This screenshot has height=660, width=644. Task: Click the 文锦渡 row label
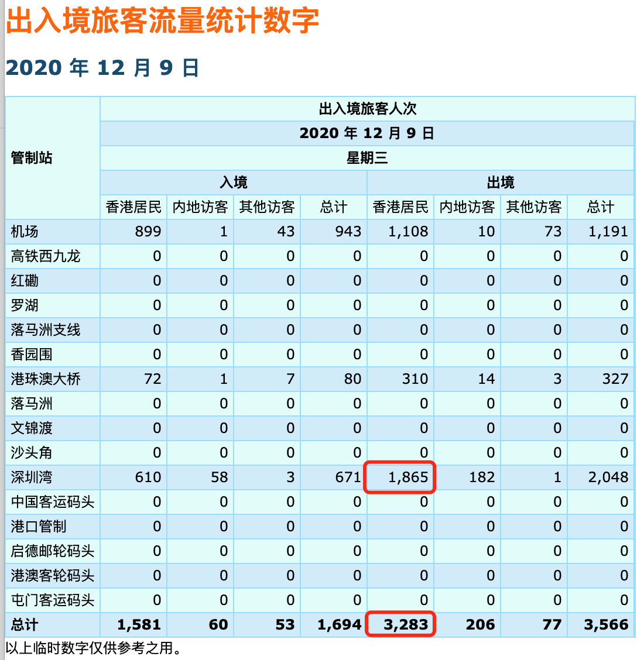32,428
